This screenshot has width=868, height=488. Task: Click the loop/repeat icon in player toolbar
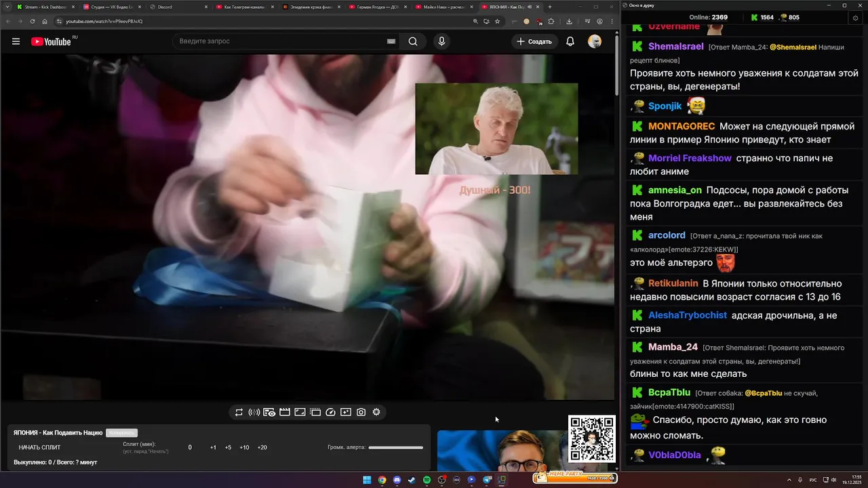[239, 412]
